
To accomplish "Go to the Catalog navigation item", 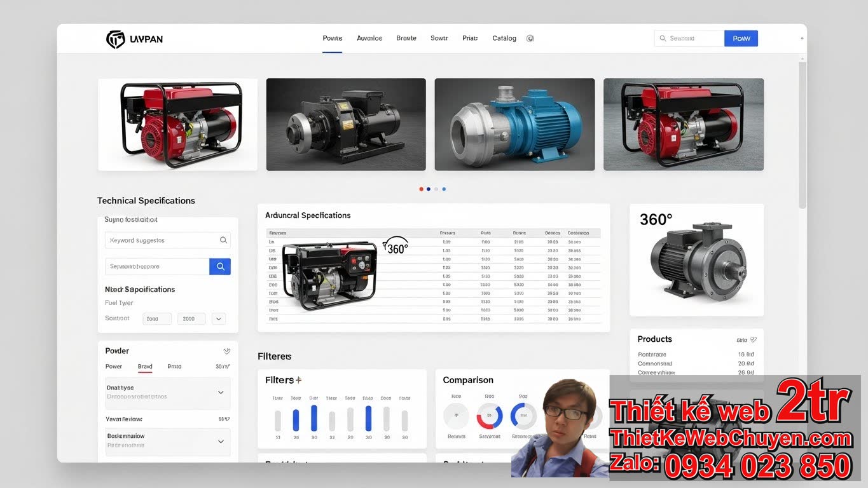I will [x=504, y=38].
